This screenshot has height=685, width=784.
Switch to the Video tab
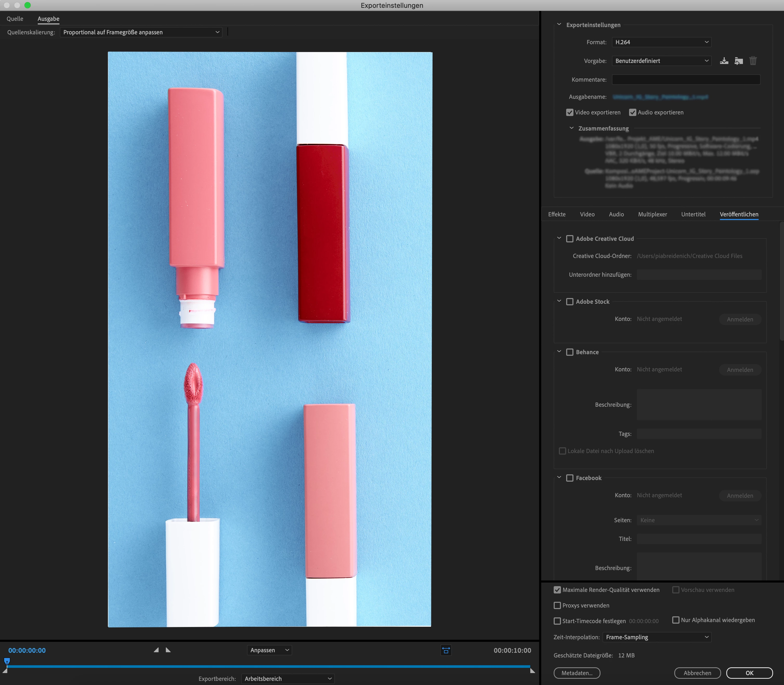(587, 215)
